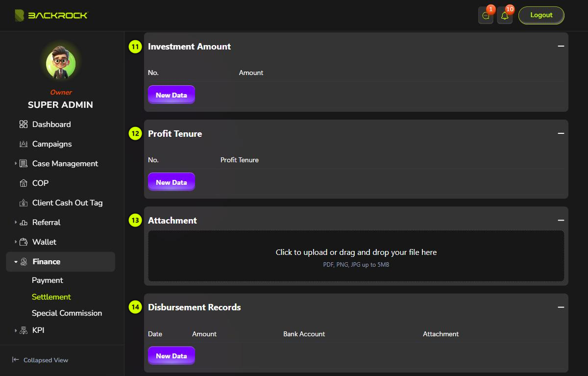Select Client Cash Out Tag
The height and width of the screenshot is (376, 588).
68,203
